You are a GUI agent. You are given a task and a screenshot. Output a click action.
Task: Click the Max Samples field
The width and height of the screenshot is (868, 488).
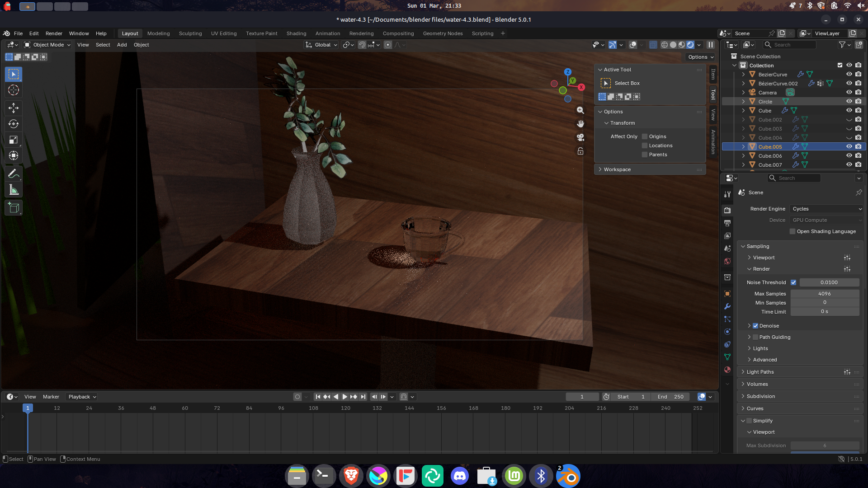tap(825, 294)
